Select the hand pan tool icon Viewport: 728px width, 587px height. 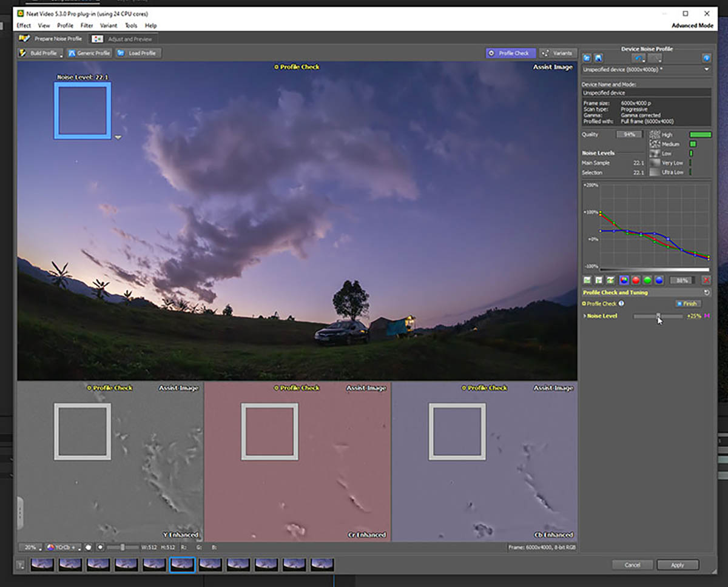coord(89,548)
